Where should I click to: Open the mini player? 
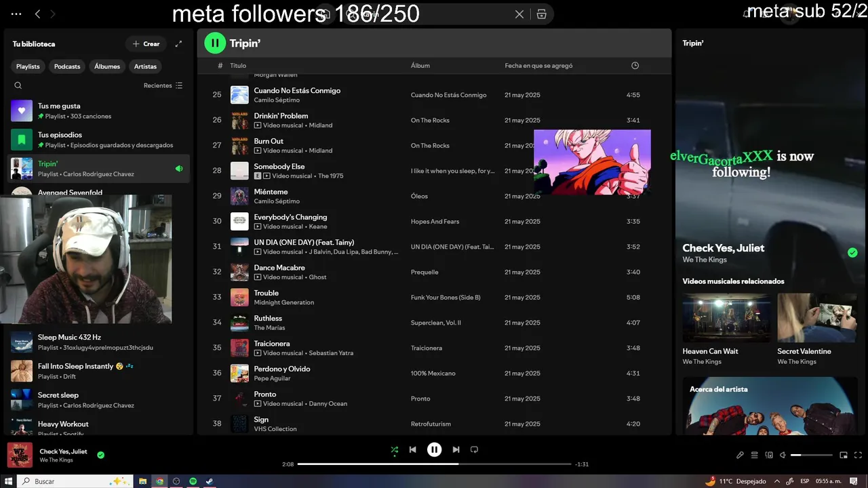click(x=844, y=455)
